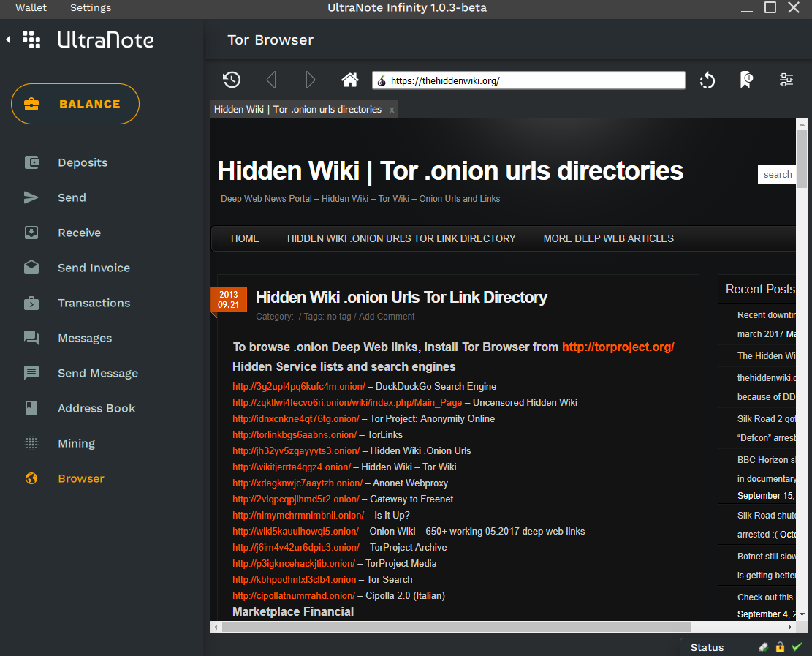The image size is (812, 656).
Task: Click the scroll-left arrow at page bottom
Action: [216, 627]
